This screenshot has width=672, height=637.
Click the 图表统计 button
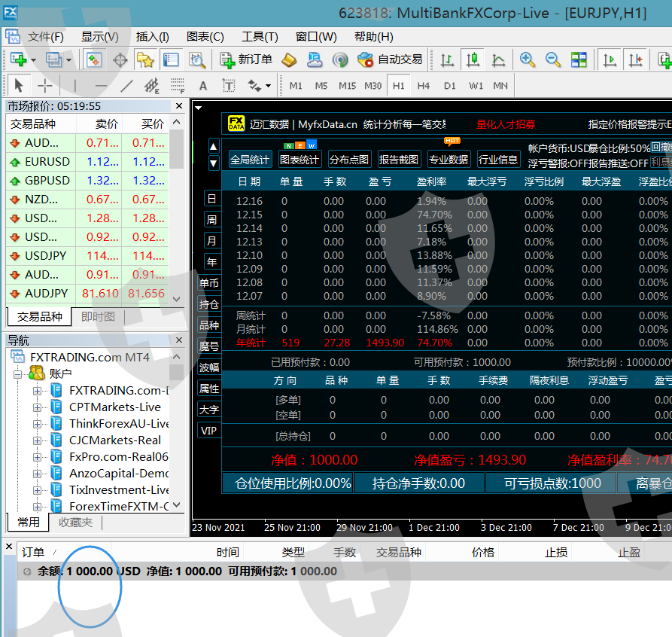click(300, 160)
